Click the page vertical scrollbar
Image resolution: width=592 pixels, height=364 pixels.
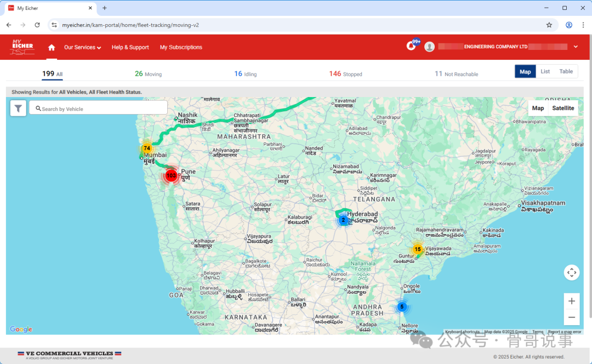(x=590, y=175)
